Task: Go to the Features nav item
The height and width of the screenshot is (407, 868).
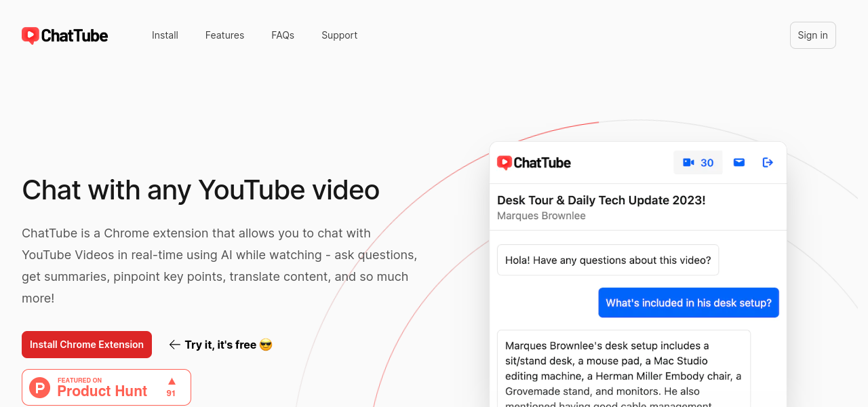Action: point(224,35)
